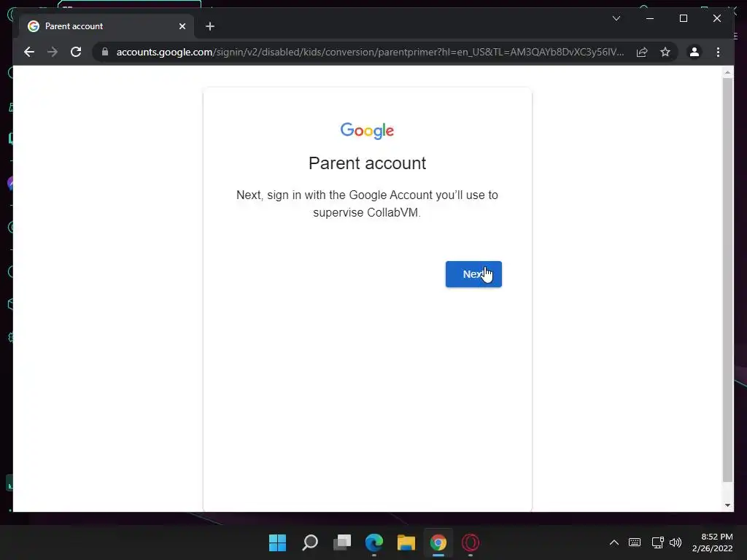
Task: Open Task View on taskbar
Action: [x=342, y=542]
